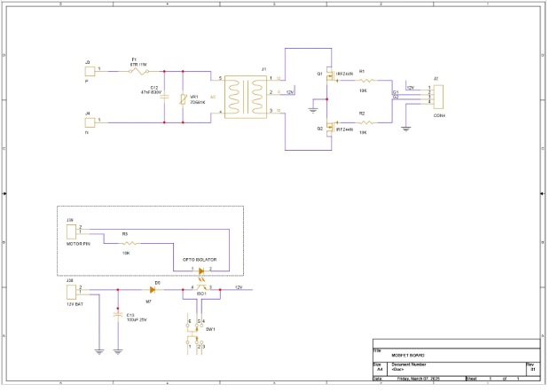Select resistor R2 near Q2
Image resolution: width=550 pixels, height=392 pixels.
click(364, 122)
